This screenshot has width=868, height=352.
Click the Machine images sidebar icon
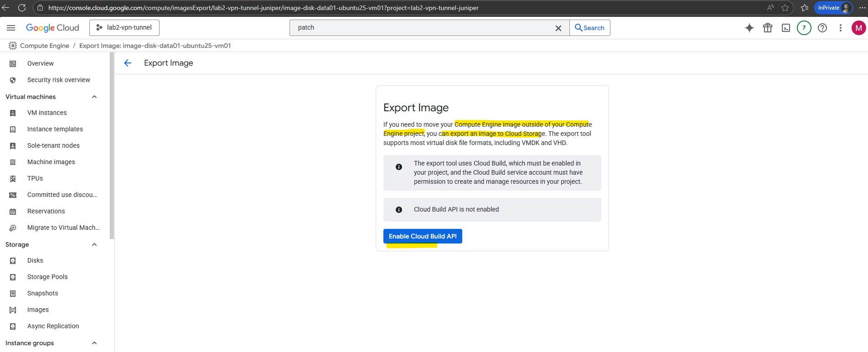pyautogui.click(x=13, y=162)
